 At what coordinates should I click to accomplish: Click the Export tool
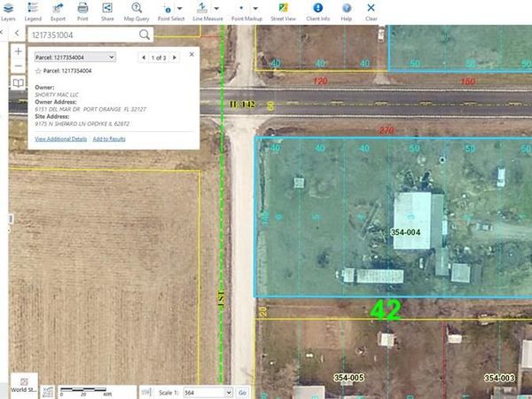58,11
